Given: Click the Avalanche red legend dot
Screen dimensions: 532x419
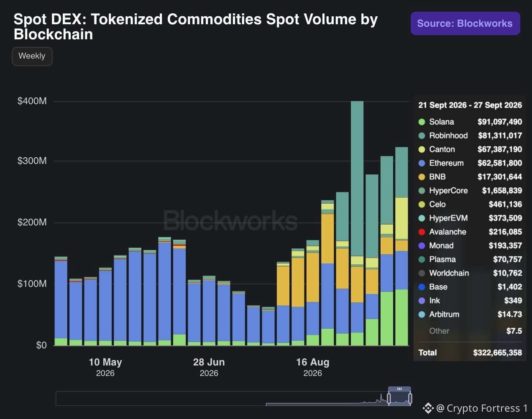Looking at the screenshot, I should pos(422,232).
